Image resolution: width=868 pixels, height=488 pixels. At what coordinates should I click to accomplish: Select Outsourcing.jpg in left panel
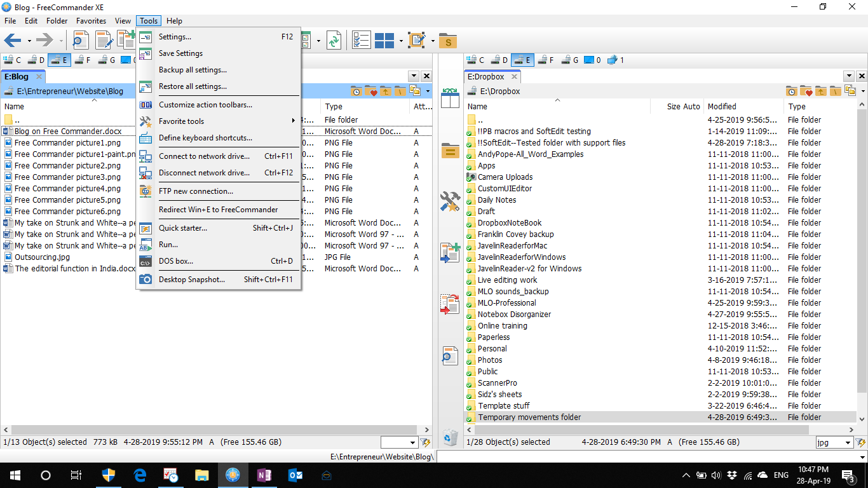43,257
